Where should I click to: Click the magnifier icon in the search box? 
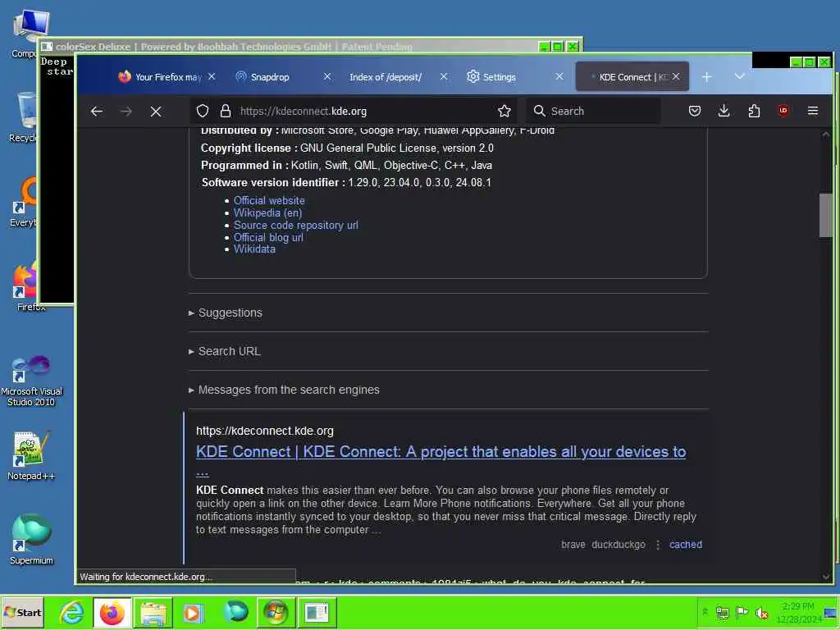click(540, 111)
